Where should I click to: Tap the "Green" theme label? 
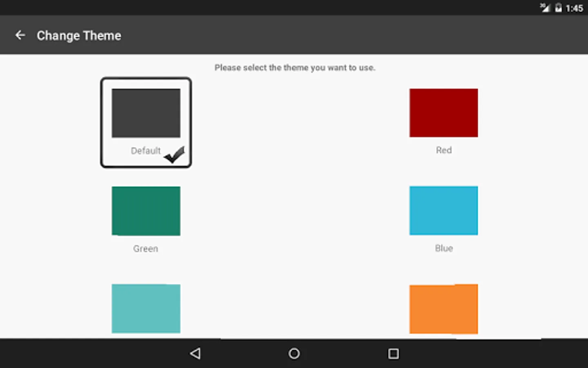145,249
